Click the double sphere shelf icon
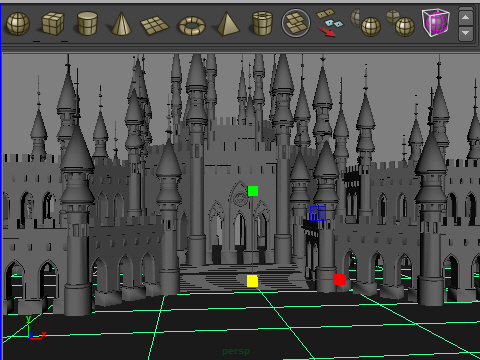Viewport: 480px width, 360px height. click(400, 23)
